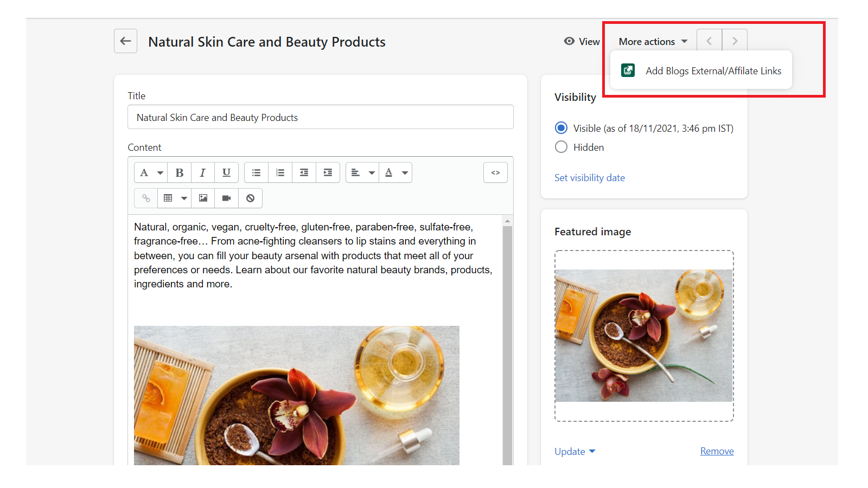Insert a numbered list

[280, 172]
